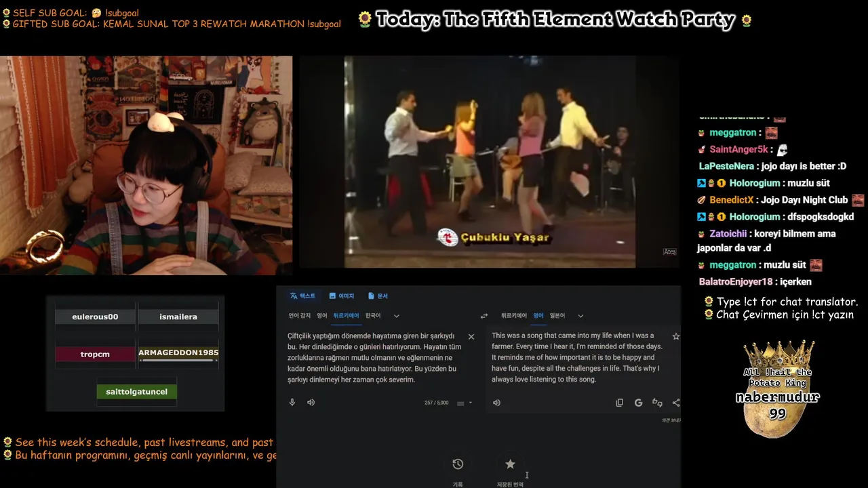Click the Çubuklu Yaşar video player
The height and width of the screenshot is (488, 868).
tap(490, 161)
